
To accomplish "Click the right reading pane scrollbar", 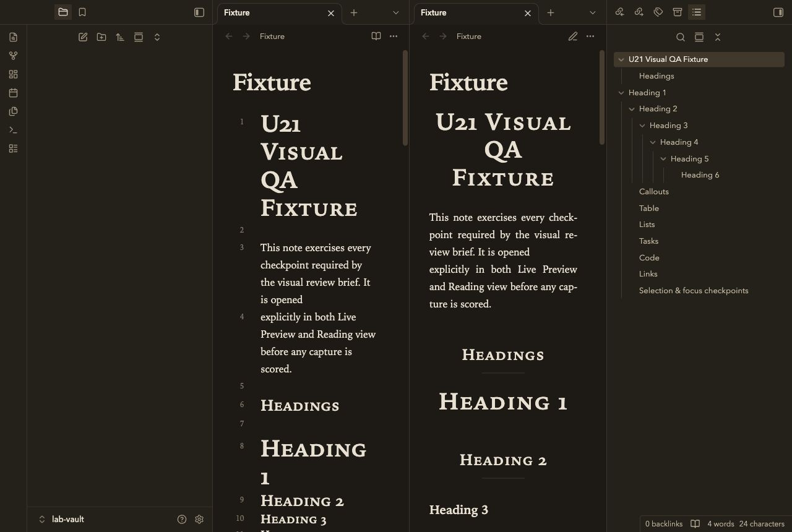I will click(x=602, y=98).
